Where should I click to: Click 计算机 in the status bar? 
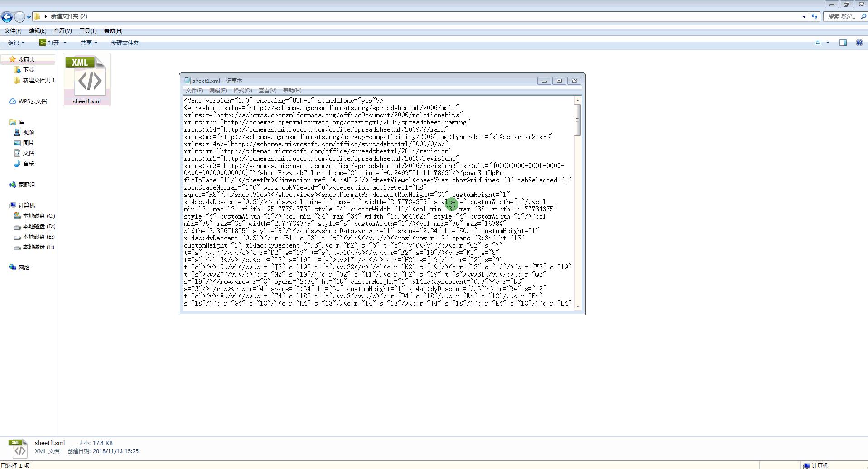(x=815, y=465)
